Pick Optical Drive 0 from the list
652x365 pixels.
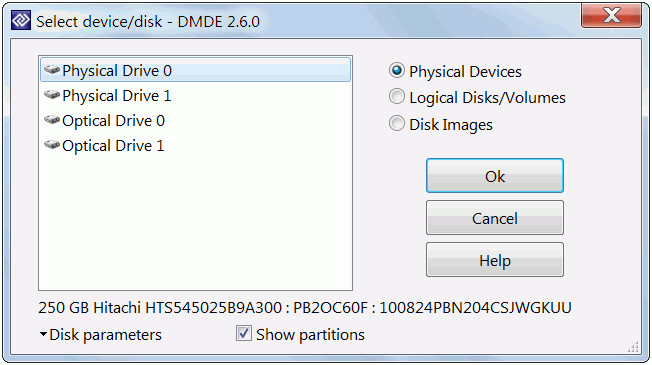(x=195, y=121)
